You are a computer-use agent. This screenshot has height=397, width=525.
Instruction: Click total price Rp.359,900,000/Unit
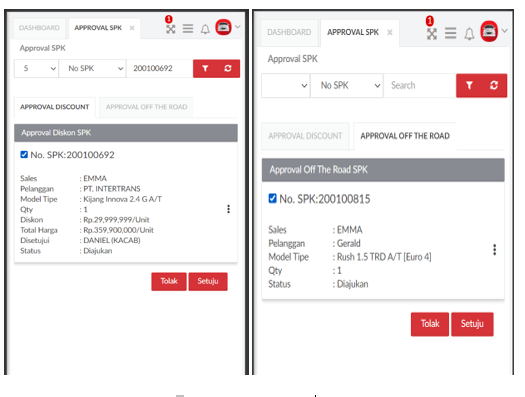pyautogui.click(x=119, y=230)
